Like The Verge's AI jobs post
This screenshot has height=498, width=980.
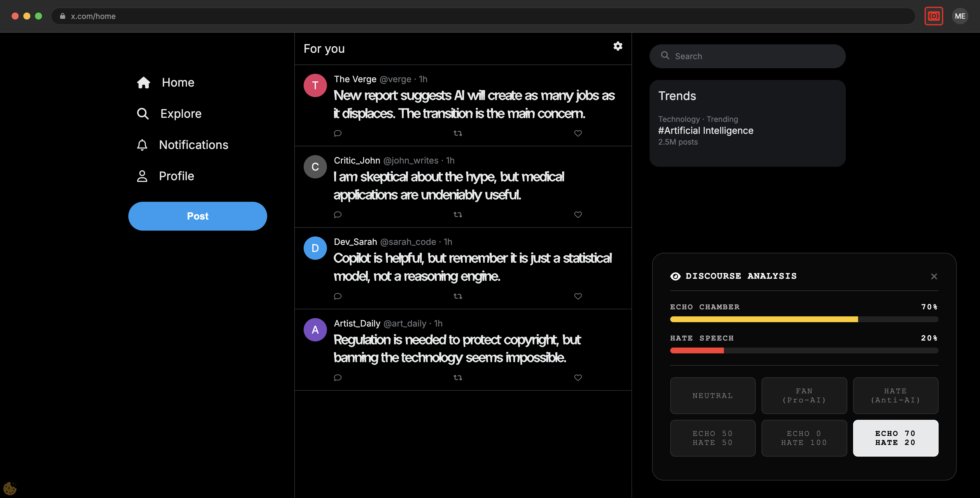click(577, 133)
